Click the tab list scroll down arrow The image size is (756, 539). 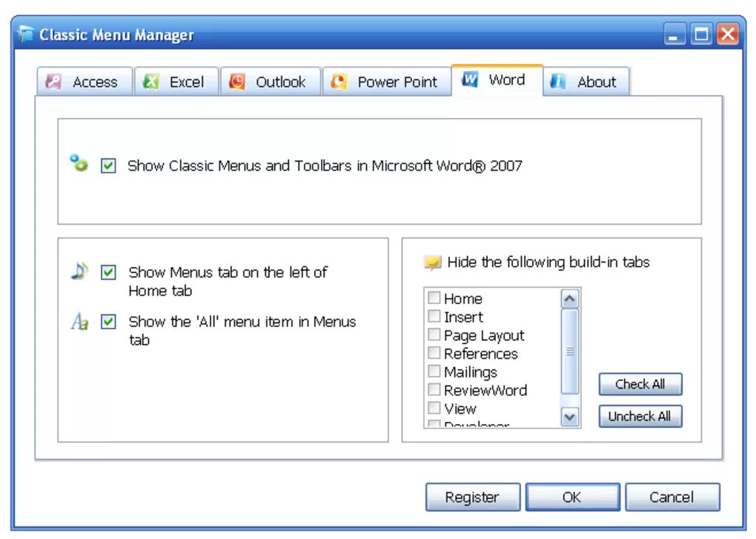click(570, 417)
